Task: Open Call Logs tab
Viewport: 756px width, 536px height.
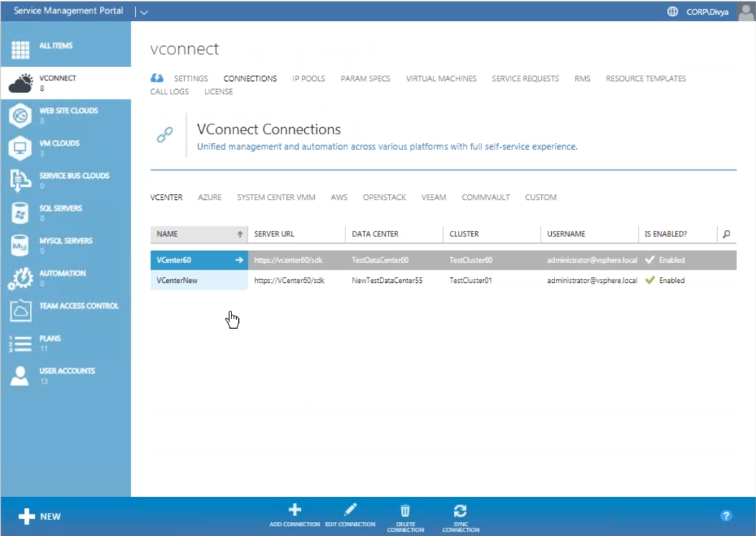Action: click(170, 91)
